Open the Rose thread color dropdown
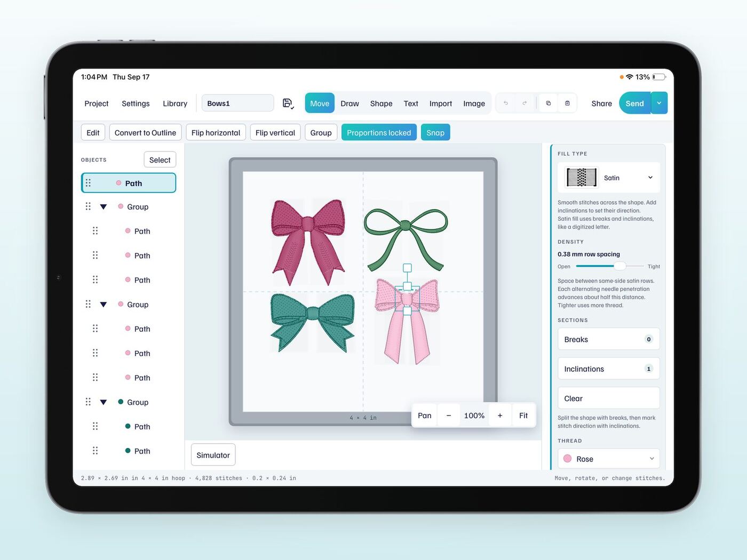This screenshot has height=560, width=747. [609, 459]
